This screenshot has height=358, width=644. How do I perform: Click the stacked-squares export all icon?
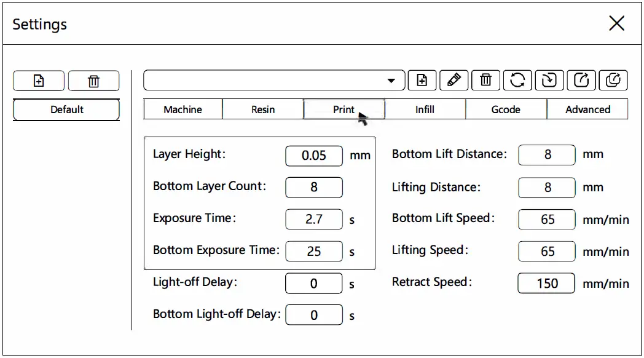tap(613, 80)
